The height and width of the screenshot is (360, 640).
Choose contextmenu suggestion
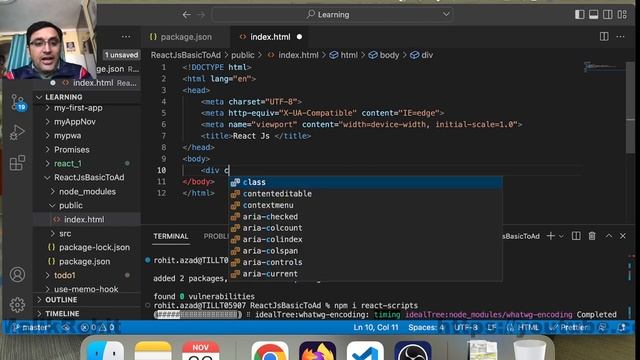(365, 205)
